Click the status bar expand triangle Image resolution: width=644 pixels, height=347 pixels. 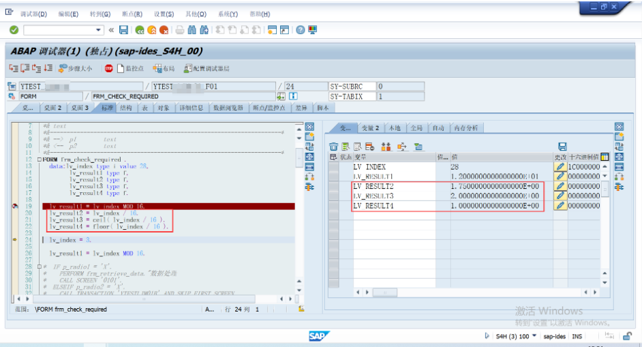[487, 336]
